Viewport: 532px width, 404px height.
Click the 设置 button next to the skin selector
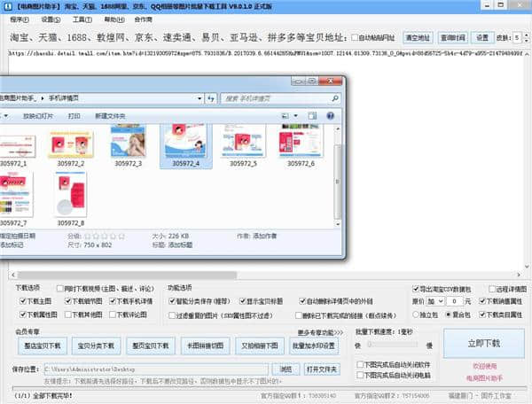481,37
